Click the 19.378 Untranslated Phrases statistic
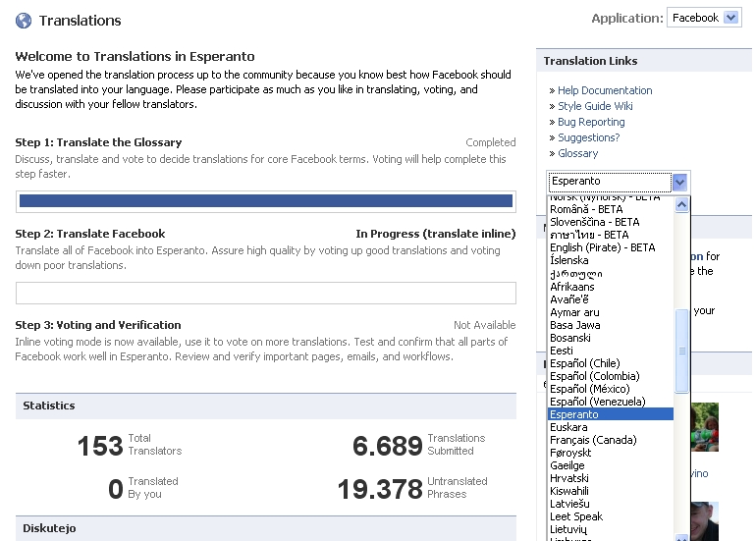This screenshot has height=541, width=756. click(412, 488)
